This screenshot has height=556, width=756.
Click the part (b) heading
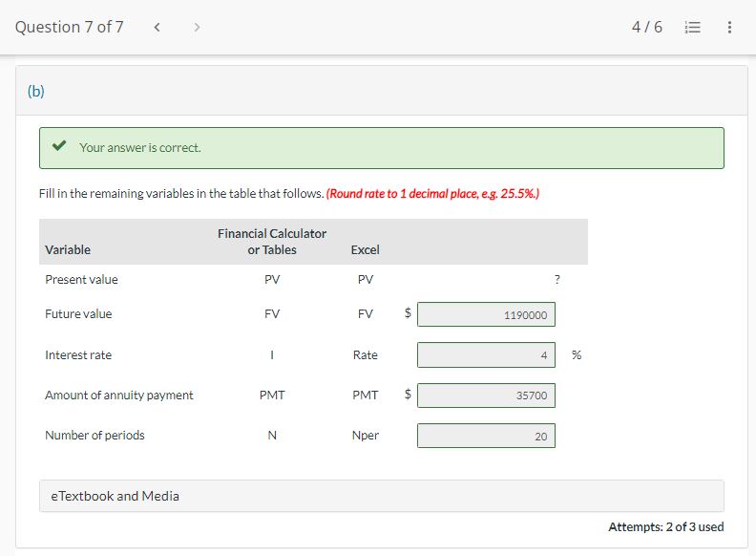click(x=36, y=91)
